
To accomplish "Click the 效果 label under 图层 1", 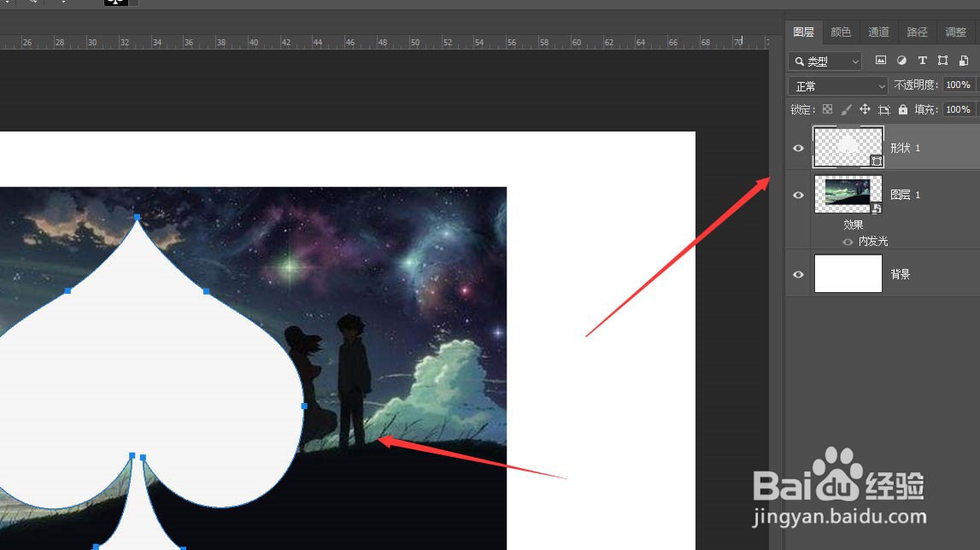I will point(854,225).
